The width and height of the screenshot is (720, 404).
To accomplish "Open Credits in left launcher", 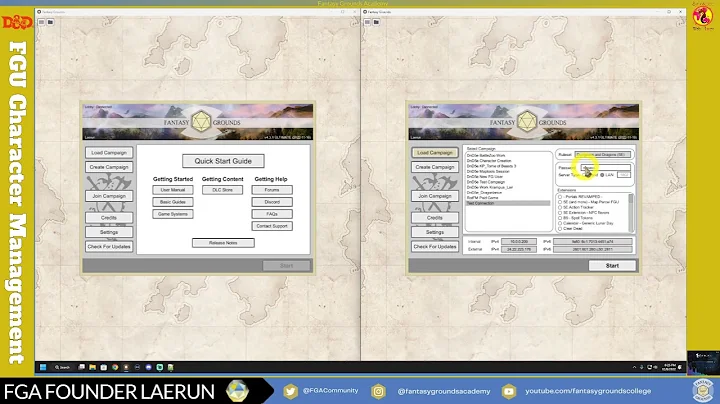I will [109, 218].
